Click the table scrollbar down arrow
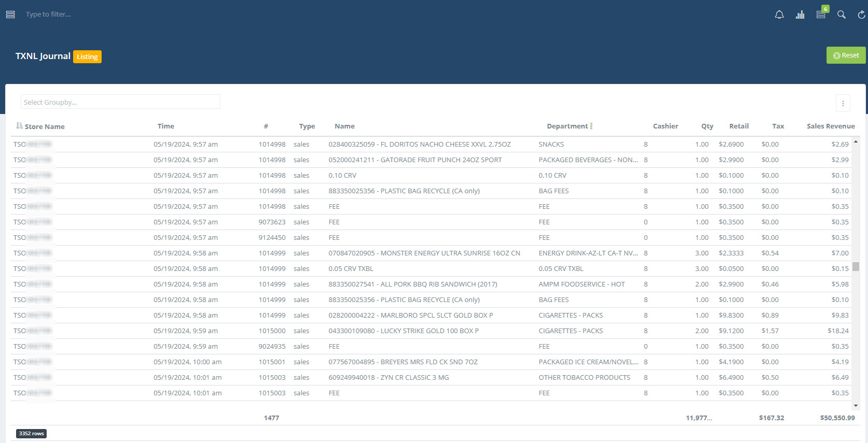This screenshot has height=443, width=868. pyautogui.click(x=856, y=406)
